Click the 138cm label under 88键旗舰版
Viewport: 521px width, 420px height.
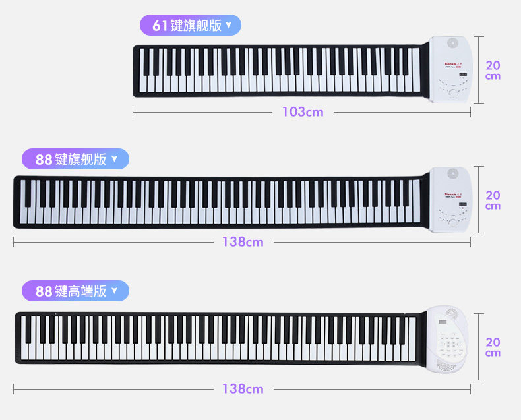click(243, 241)
